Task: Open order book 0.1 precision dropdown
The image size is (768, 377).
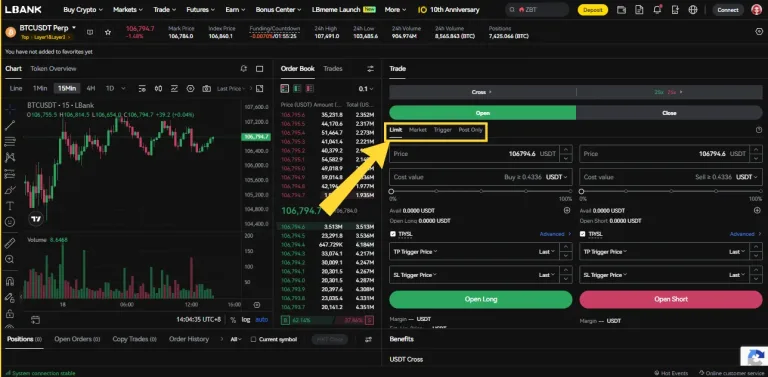Action: pyautogui.click(x=366, y=89)
